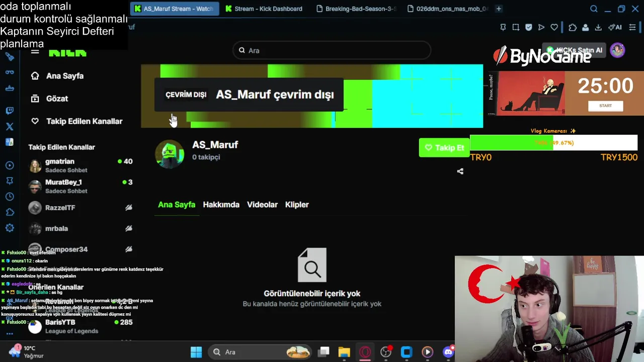Image resolution: width=644 pixels, height=362 pixels.
Task: Click the Kick search box Ara
Action: point(332,50)
